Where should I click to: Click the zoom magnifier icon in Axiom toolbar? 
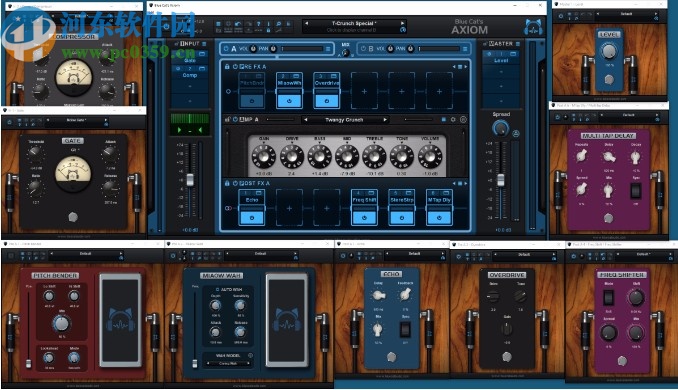pyautogui.click(x=279, y=24)
